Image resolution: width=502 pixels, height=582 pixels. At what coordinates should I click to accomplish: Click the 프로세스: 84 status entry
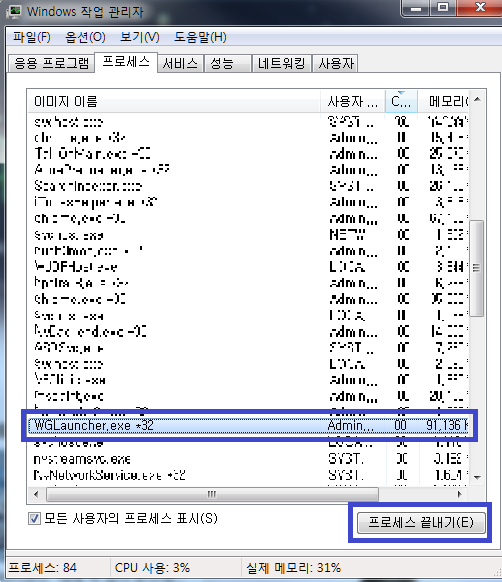pyautogui.click(x=42, y=568)
